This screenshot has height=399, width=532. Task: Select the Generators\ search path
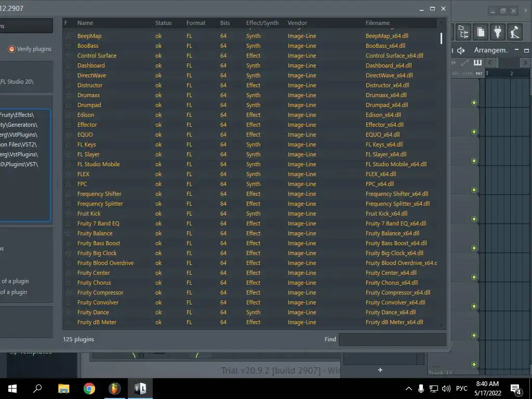pyautogui.click(x=19, y=125)
